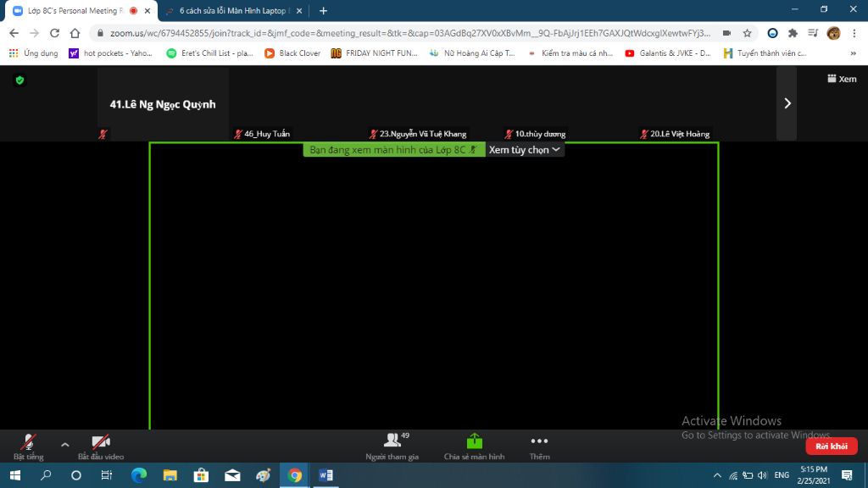This screenshot has width=868, height=488.
Task: Show more bookmarks overflow chevron
Action: coord(853,53)
